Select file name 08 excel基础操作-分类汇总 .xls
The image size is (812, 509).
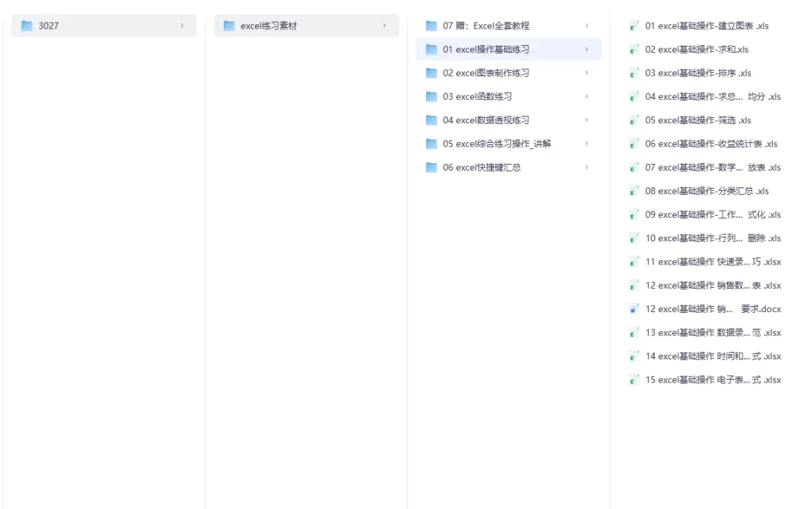[707, 191]
